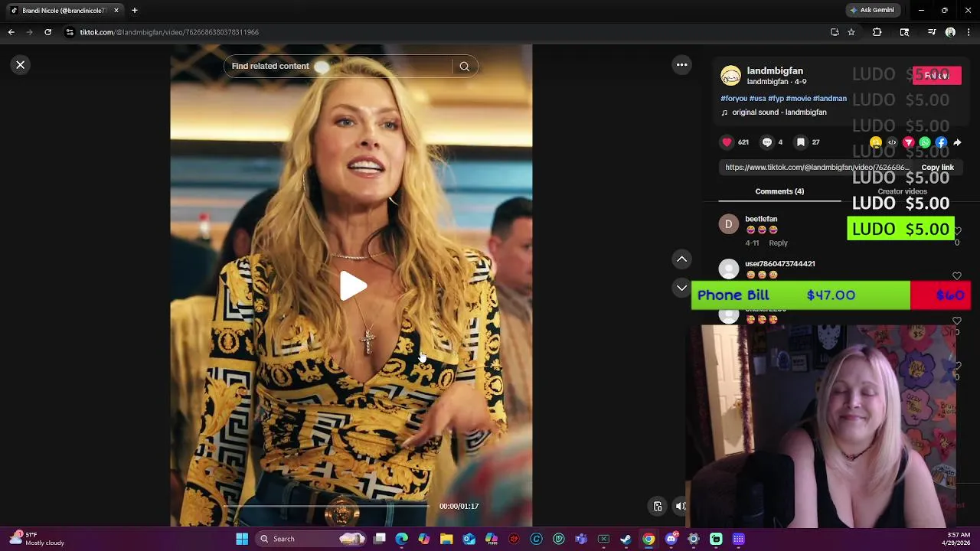This screenshot has height=551, width=980.
Task: Click the Follow button
Action: pyautogui.click(x=936, y=76)
